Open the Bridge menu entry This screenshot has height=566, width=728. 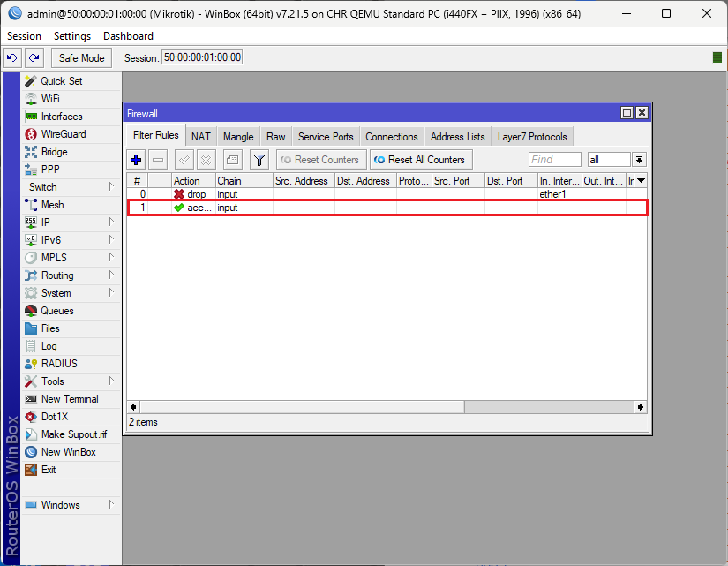coord(71,152)
